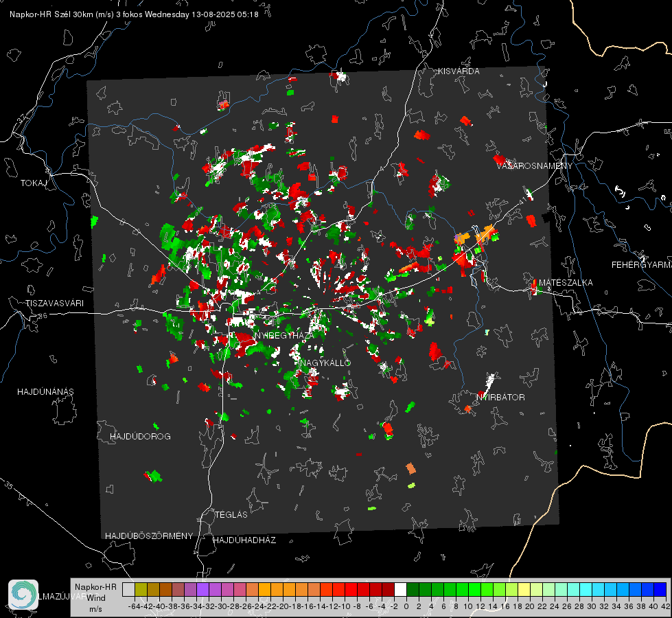Viewport: 672px width, 618px height.
Task: Click the darkest blue swatch at legend end
Action: point(660,589)
